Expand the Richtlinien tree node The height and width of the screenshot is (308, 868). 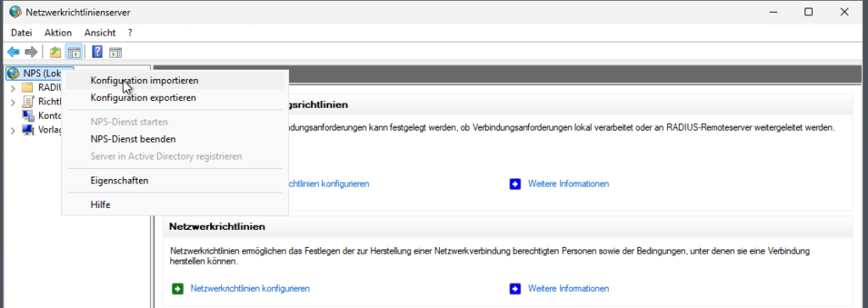click(x=13, y=102)
